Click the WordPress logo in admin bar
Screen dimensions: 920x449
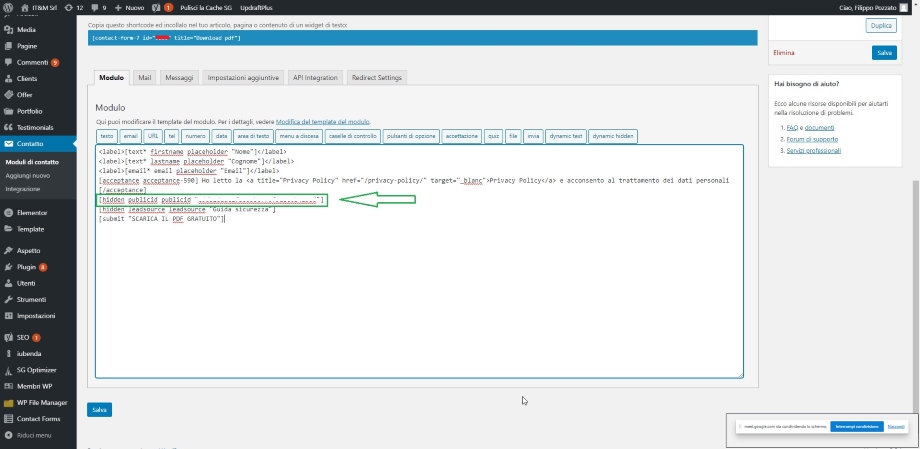click(8, 7)
